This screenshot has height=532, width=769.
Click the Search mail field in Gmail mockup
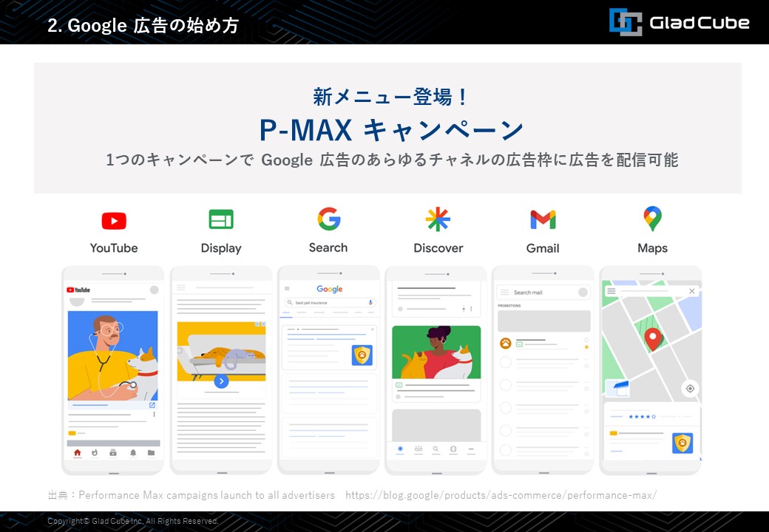[543, 293]
